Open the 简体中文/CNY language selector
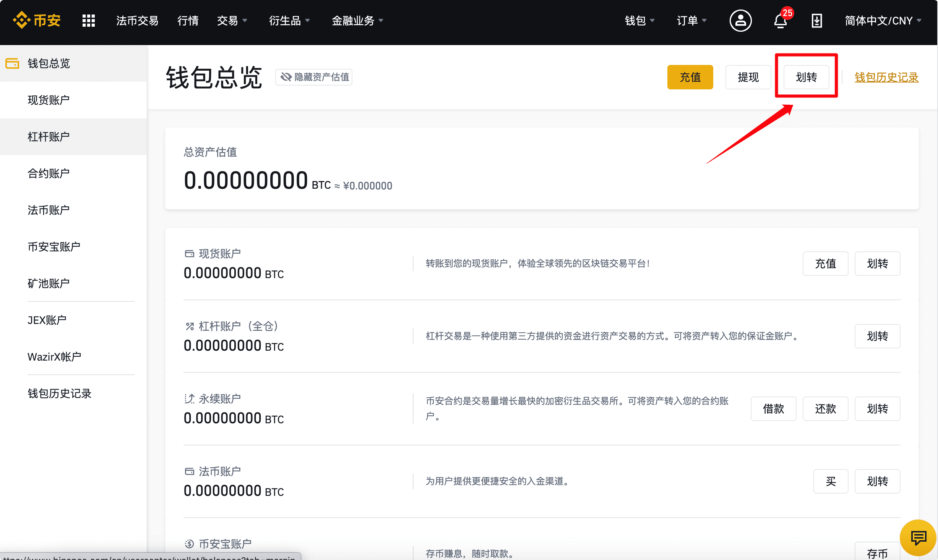The height and width of the screenshot is (560, 938). tap(883, 21)
